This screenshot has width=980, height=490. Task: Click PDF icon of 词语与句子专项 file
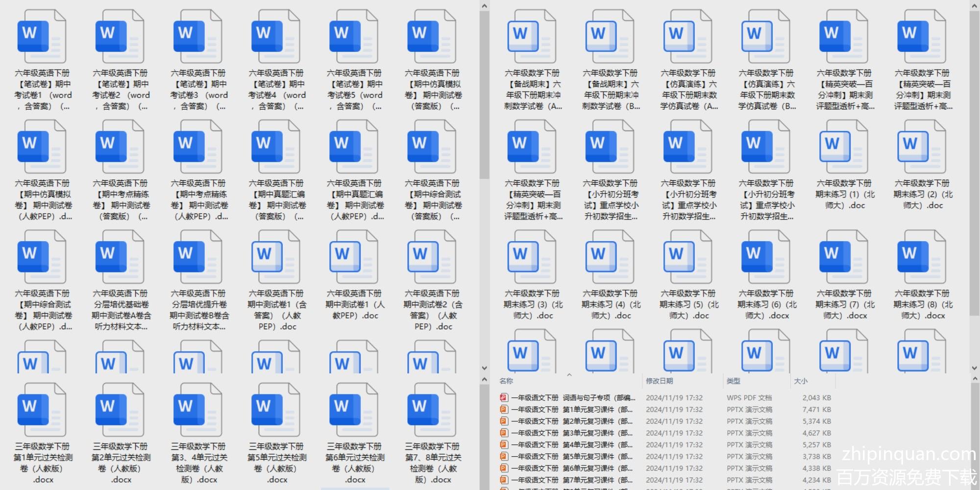tap(503, 397)
